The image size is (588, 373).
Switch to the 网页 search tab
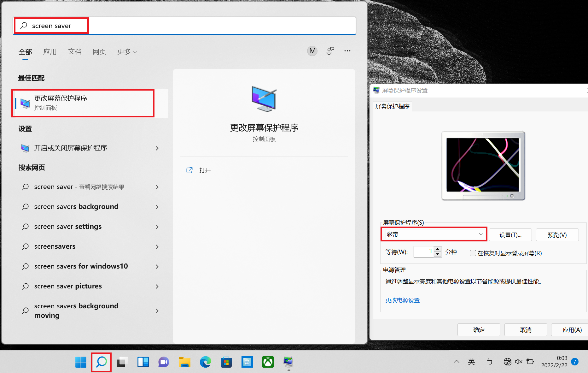(99, 52)
